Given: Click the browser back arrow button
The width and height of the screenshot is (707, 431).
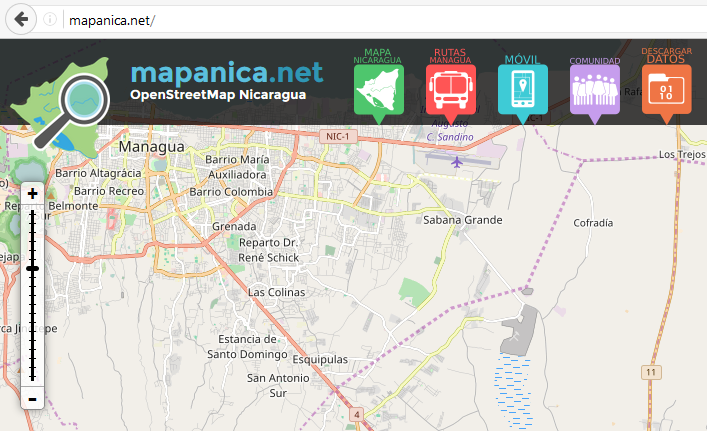Looking at the screenshot, I should 21,19.
